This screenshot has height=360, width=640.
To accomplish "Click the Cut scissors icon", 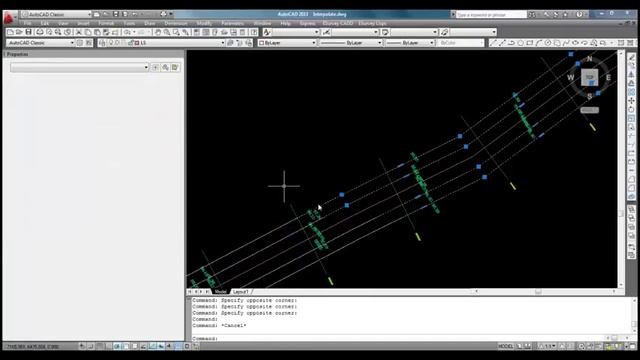I will click(79, 32).
